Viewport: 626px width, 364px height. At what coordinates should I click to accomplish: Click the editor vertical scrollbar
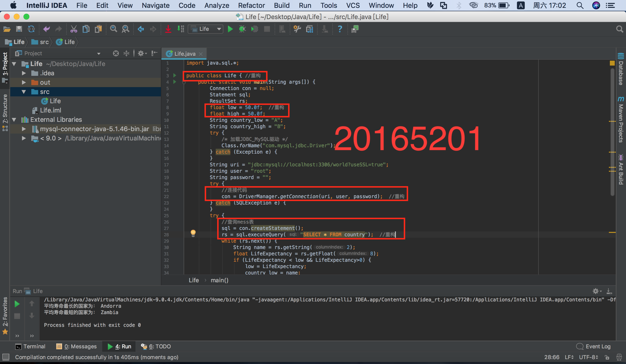(612, 132)
